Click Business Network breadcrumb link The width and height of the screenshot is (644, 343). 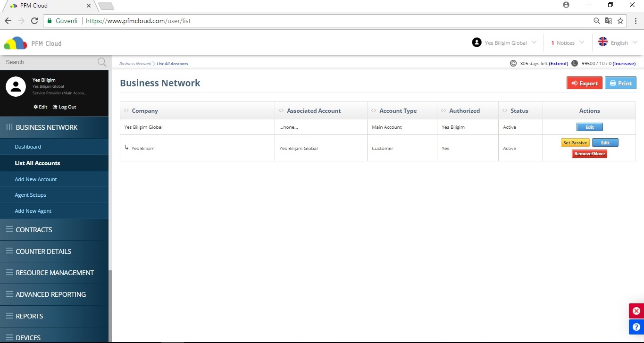(135, 64)
